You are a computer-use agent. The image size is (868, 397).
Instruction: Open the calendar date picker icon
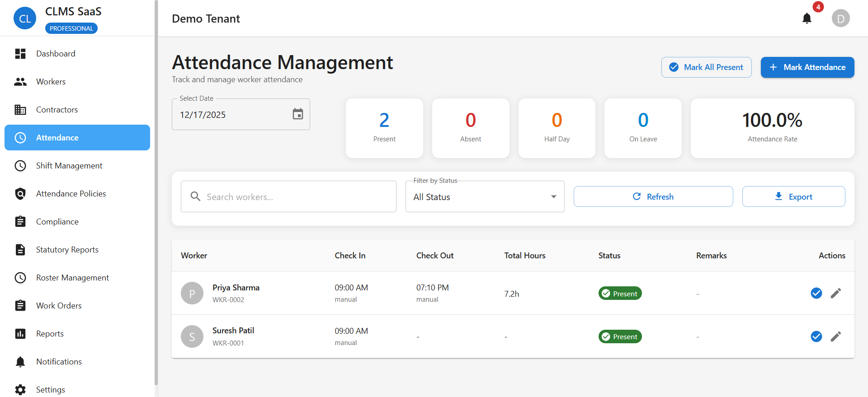coord(297,114)
